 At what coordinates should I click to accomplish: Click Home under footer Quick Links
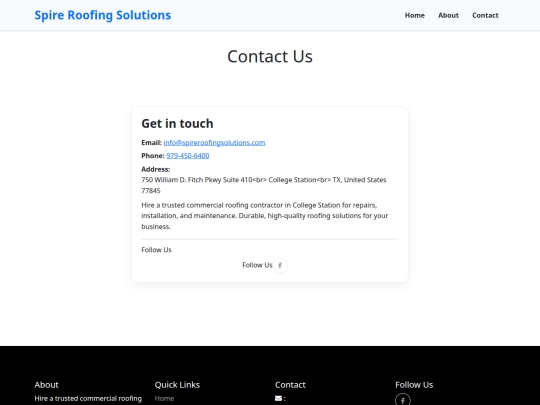[x=164, y=398]
